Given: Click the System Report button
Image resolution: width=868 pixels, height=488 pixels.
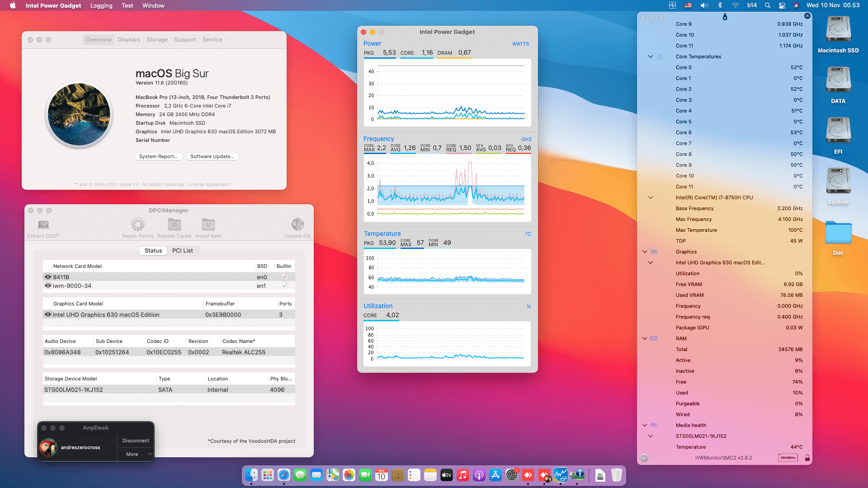Looking at the screenshot, I should 158,156.
